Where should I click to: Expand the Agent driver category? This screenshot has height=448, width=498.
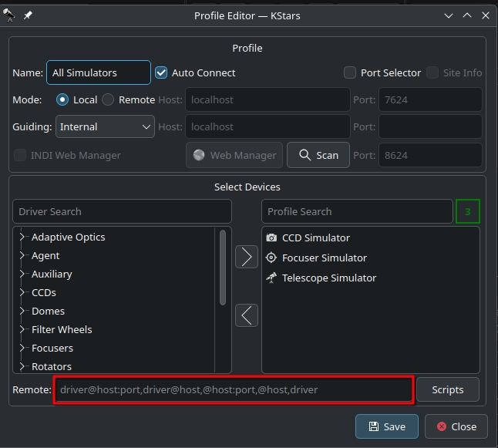point(22,255)
